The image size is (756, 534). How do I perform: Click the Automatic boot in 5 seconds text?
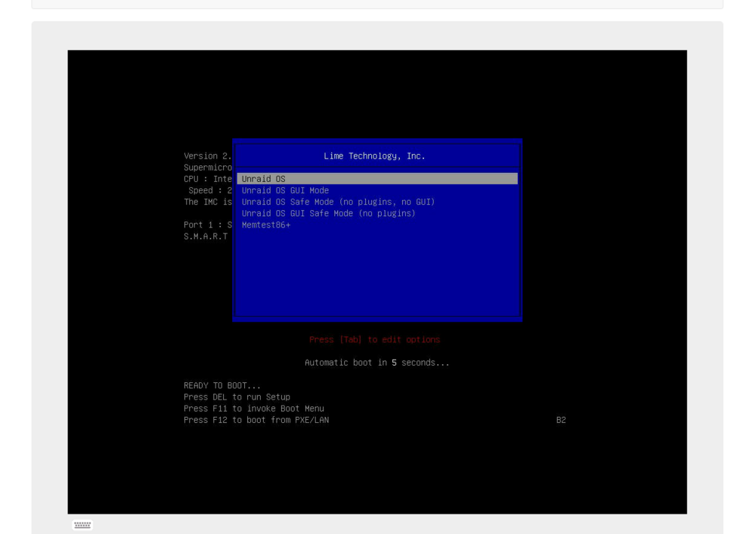tap(376, 363)
